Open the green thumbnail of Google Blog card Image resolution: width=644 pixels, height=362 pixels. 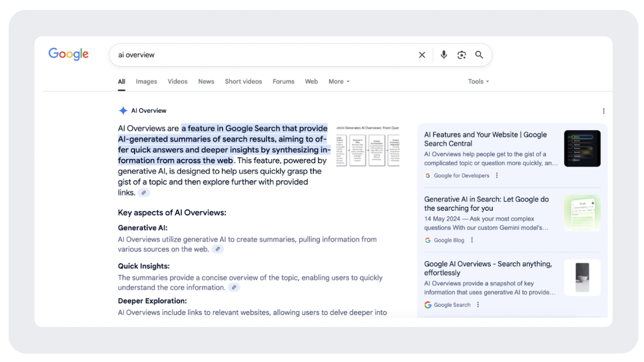point(582,213)
